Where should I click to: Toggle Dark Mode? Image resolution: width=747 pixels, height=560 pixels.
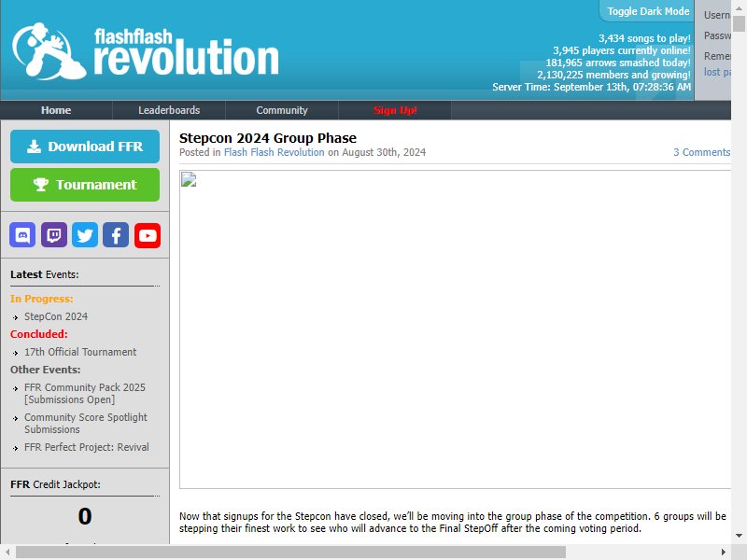[648, 11]
